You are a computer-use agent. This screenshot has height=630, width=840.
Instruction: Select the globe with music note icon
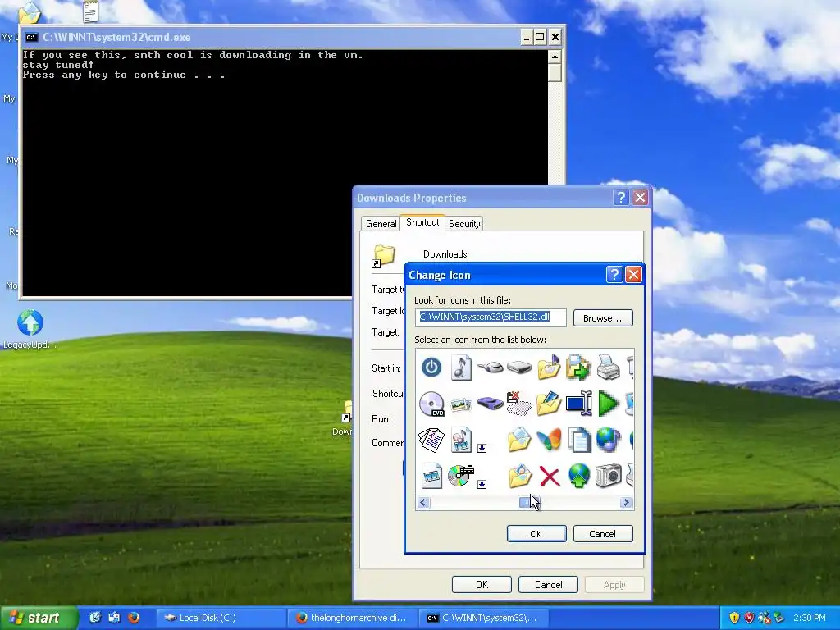tap(608, 440)
